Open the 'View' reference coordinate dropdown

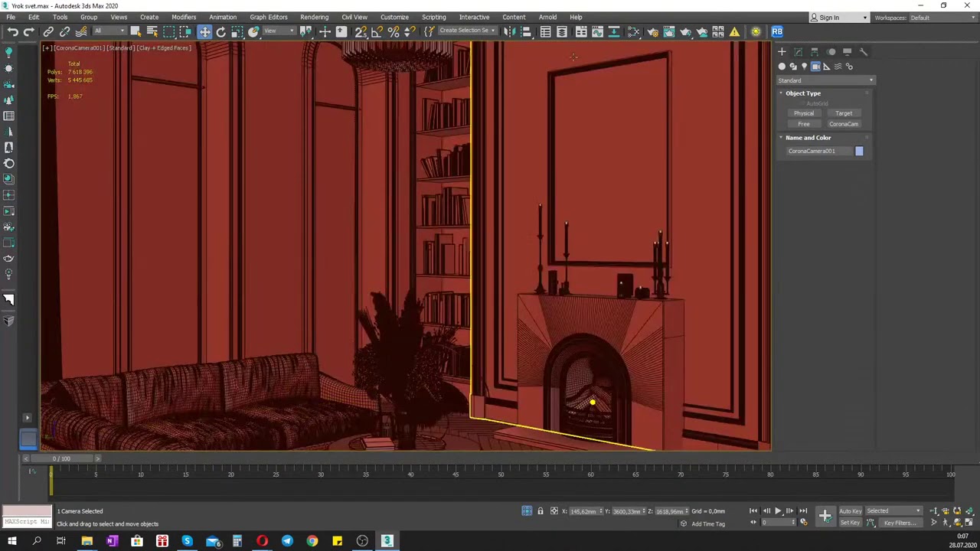[280, 31]
